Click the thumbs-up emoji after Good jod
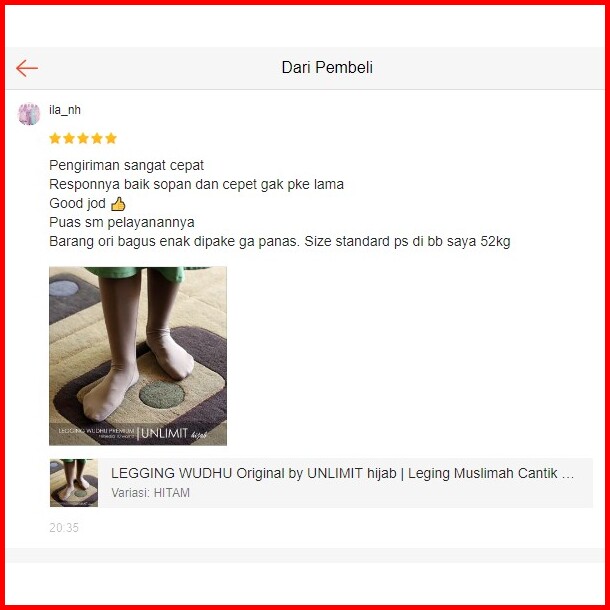610x610 pixels. tap(118, 204)
